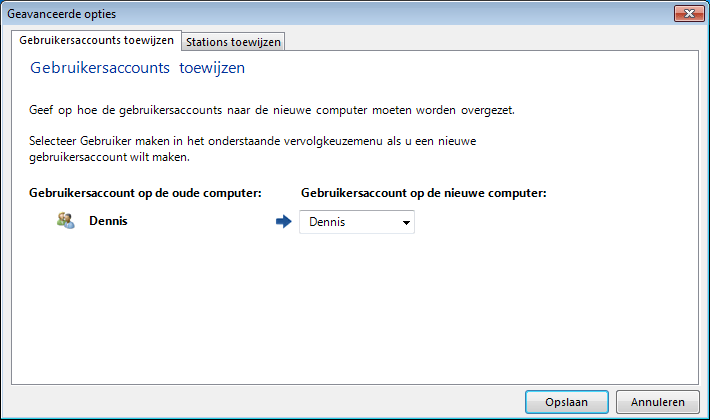Close the Geavanceerde opties dialog
Viewport: 710px width, 420px height.
tap(689, 14)
